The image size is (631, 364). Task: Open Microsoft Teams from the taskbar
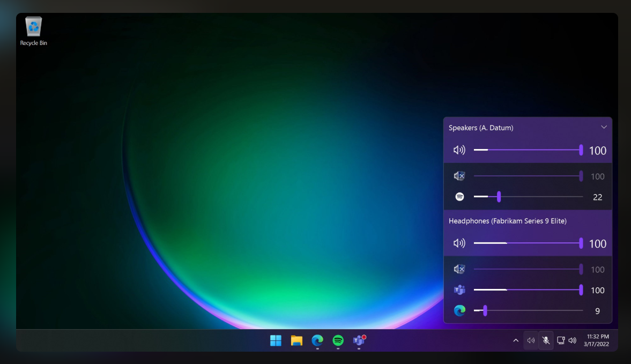coord(359,340)
